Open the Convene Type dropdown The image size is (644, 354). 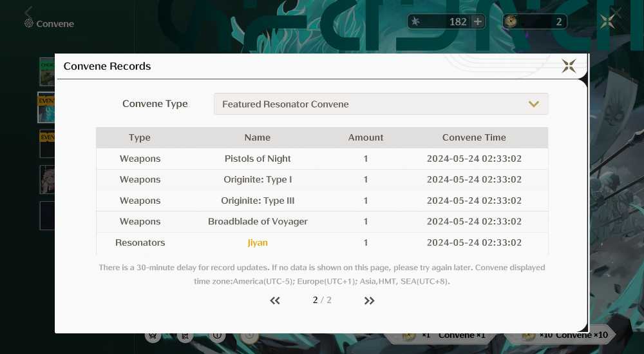tap(381, 104)
